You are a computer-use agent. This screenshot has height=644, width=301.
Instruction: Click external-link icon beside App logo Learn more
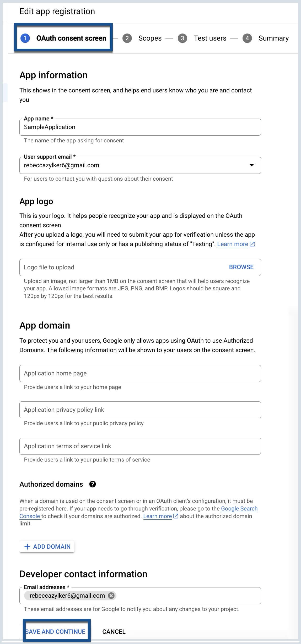click(252, 244)
